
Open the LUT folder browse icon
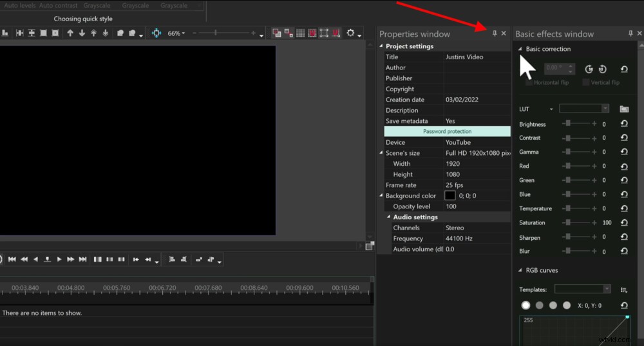click(x=624, y=109)
